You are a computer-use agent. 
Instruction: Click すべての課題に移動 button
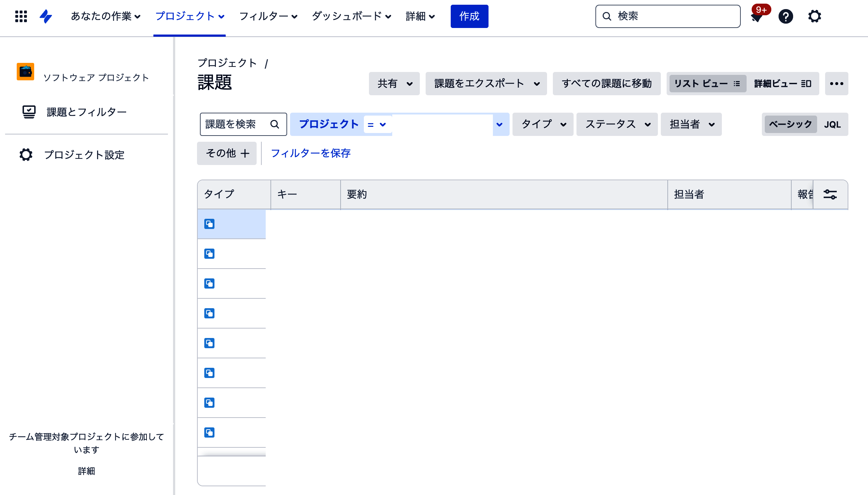click(607, 84)
